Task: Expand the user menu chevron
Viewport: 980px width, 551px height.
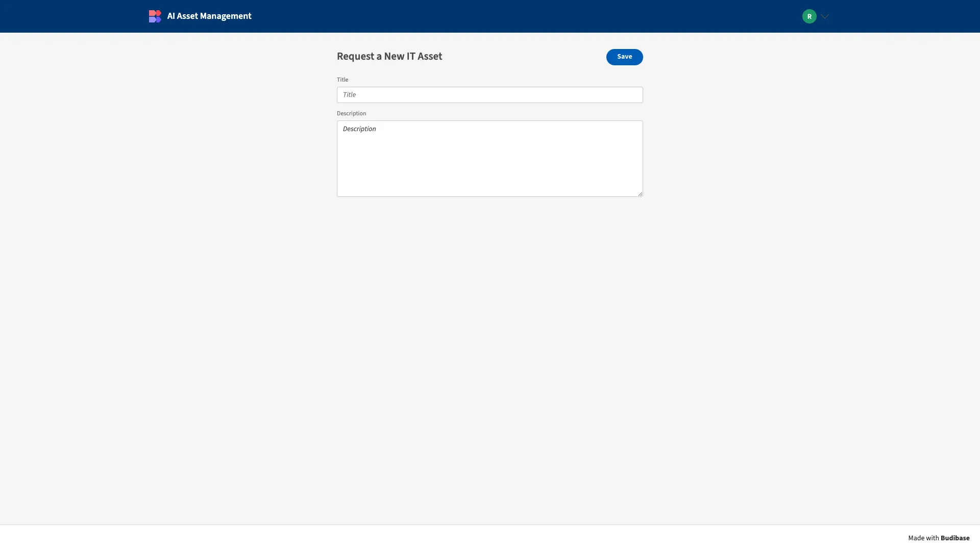Action: pos(825,16)
